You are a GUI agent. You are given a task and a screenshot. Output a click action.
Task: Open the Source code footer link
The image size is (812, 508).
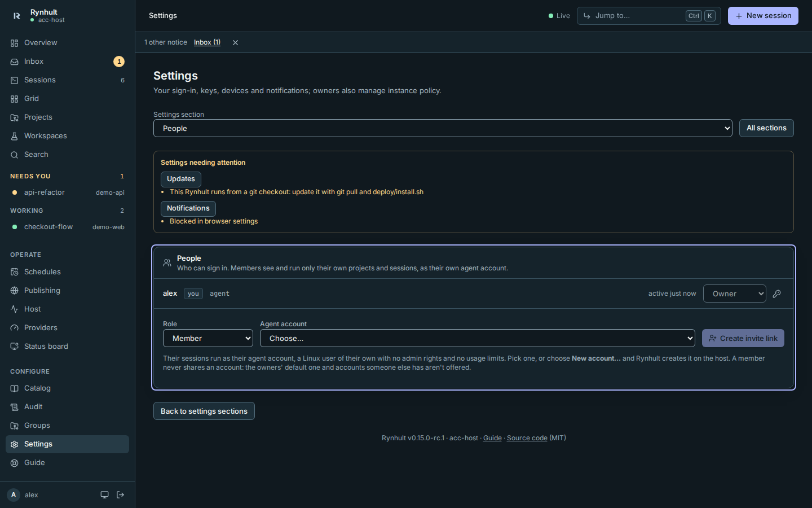click(527, 438)
